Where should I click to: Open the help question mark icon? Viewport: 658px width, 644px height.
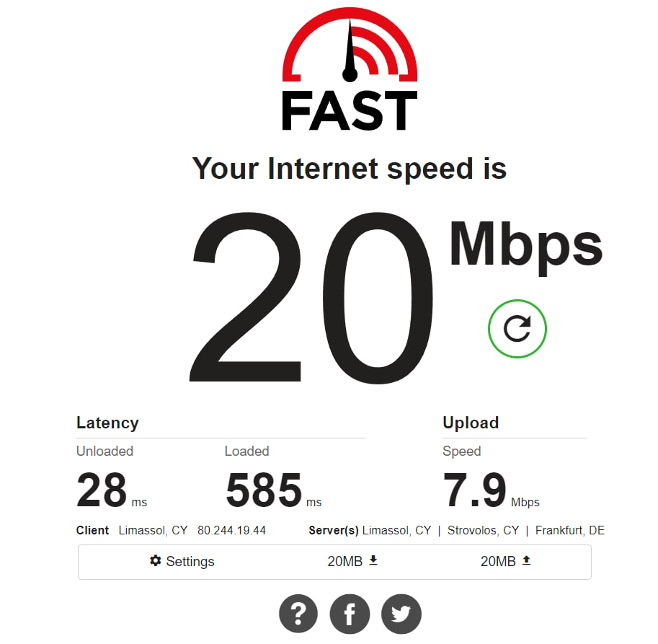[298, 614]
